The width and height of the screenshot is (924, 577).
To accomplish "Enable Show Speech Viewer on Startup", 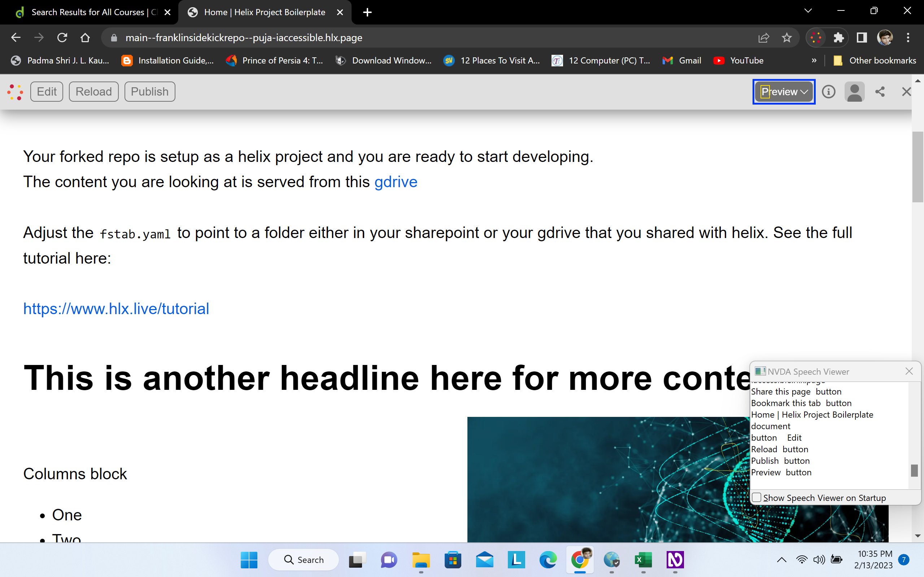I will [x=757, y=498].
